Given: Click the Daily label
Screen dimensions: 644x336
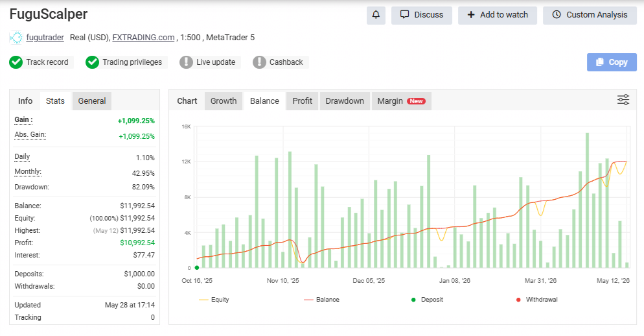Looking at the screenshot, I should pos(22,156).
